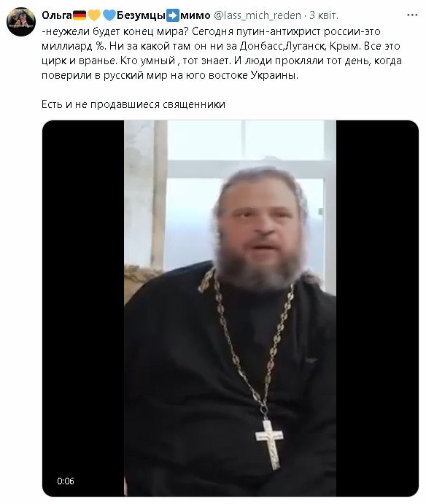Click the line 'Есть и не продавшиеся священники'
Image resolution: width=426 pixels, height=504 pixels.
coord(133,104)
